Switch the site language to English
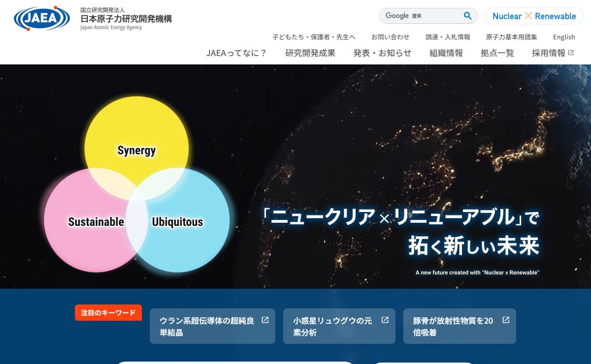Image resolution: width=591 pixels, height=364 pixels. (564, 37)
